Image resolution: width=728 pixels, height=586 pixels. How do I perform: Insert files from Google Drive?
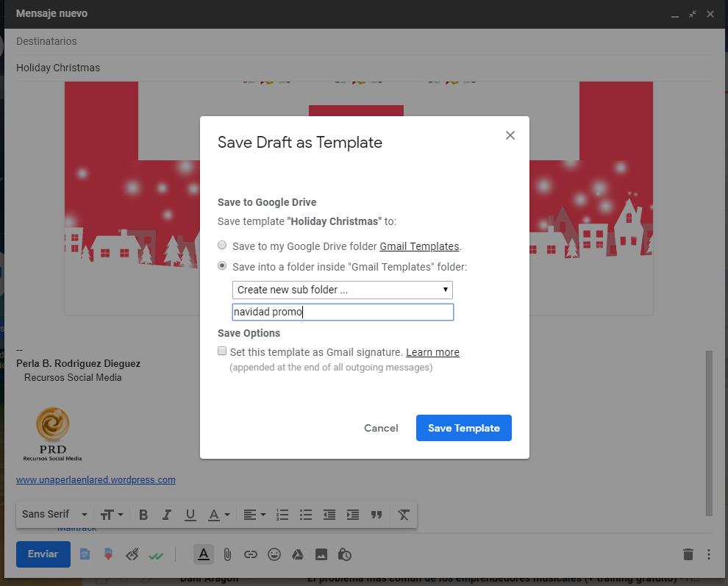[x=298, y=554]
